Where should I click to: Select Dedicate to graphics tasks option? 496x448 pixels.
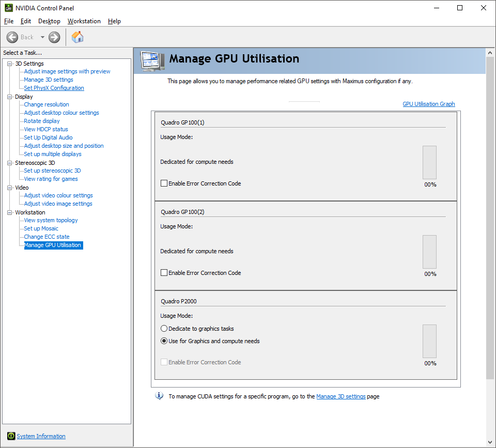164,329
